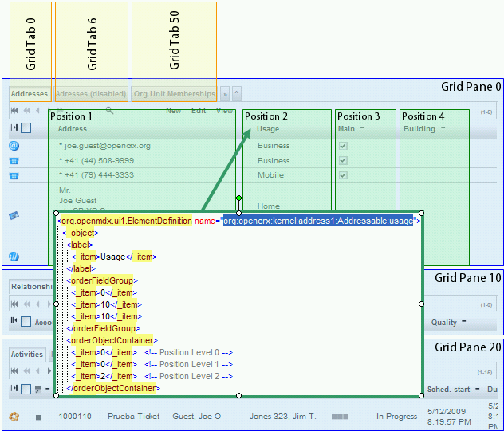Screen dimensions: 504x431
Task: Click the Guest, Joe O cell
Action: [x=197, y=416]
